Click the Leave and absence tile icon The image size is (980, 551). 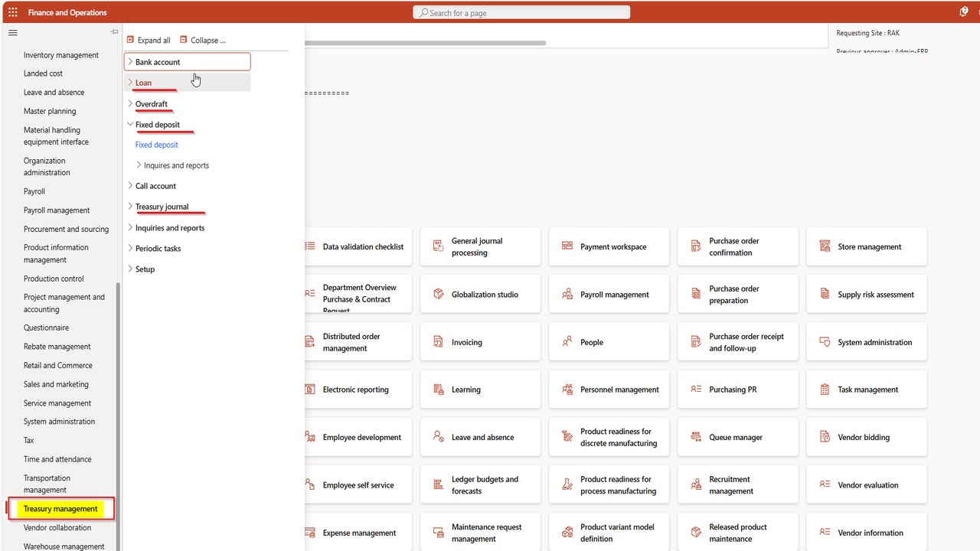[439, 437]
